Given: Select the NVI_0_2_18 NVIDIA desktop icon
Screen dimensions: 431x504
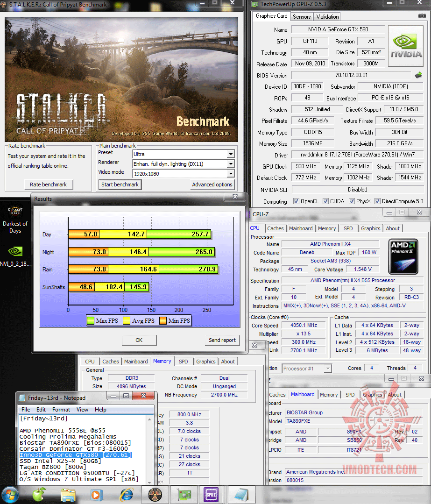Looking at the screenshot, I should pyautogui.click(x=15, y=256).
